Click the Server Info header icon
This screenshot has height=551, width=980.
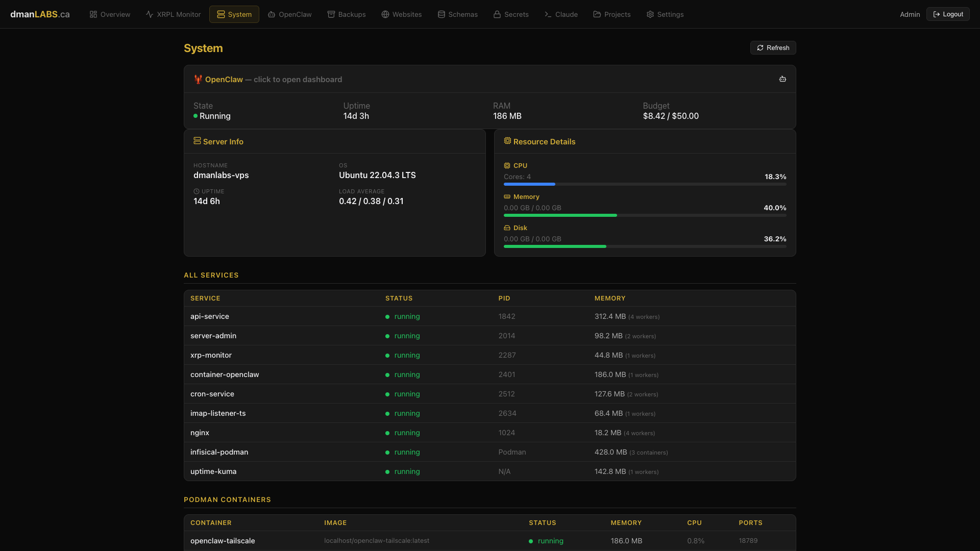click(197, 141)
